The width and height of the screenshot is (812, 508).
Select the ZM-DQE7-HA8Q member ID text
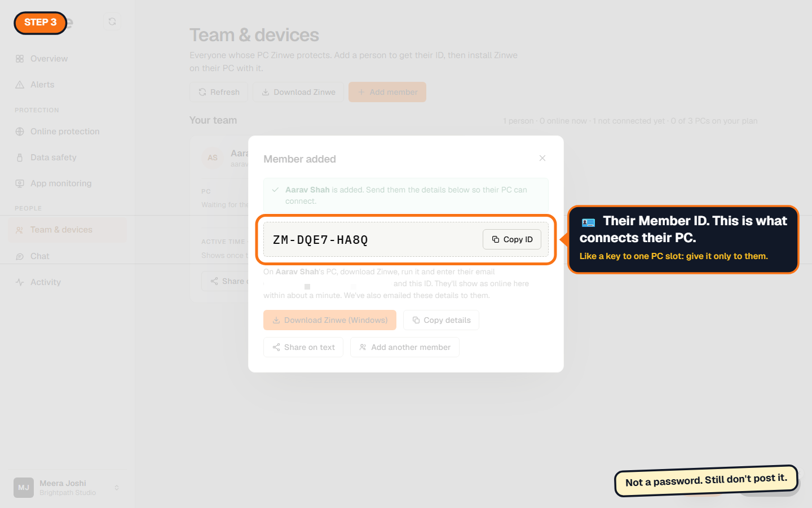click(320, 240)
